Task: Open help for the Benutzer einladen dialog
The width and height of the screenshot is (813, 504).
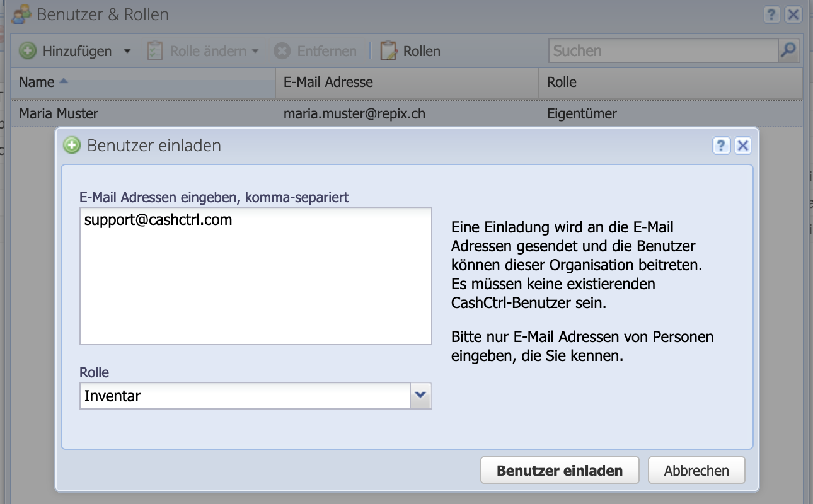Action: pyautogui.click(x=722, y=146)
